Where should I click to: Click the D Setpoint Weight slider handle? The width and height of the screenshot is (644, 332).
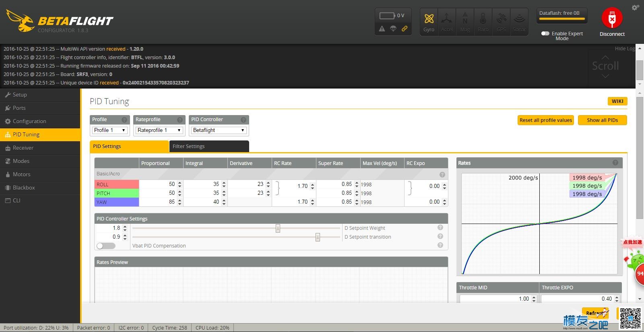tap(278, 228)
